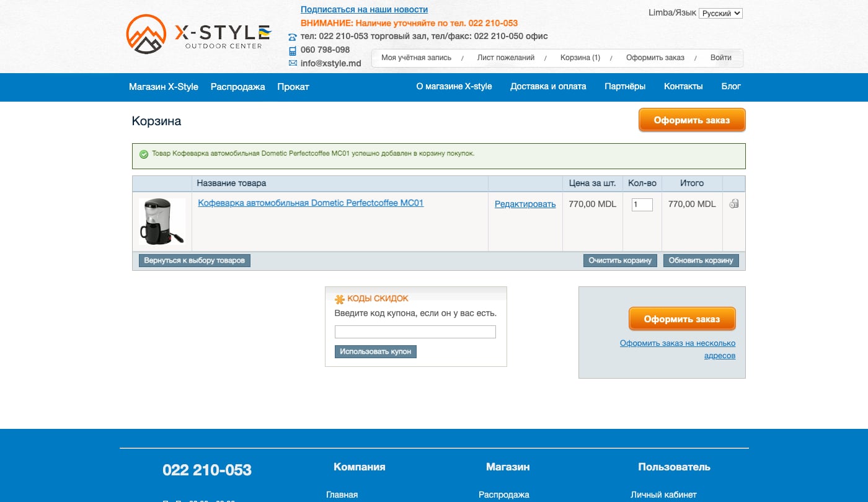This screenshot has height=502, width=868.
Task: Select Оформить заказ in the top account menu
Action: coord(655,58)
